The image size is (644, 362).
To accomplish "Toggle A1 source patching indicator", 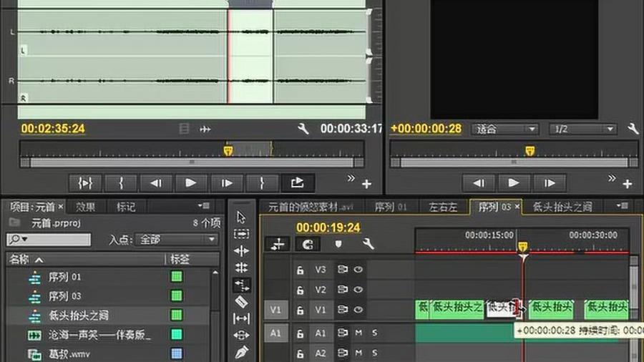I will click(x=275, y=333).
